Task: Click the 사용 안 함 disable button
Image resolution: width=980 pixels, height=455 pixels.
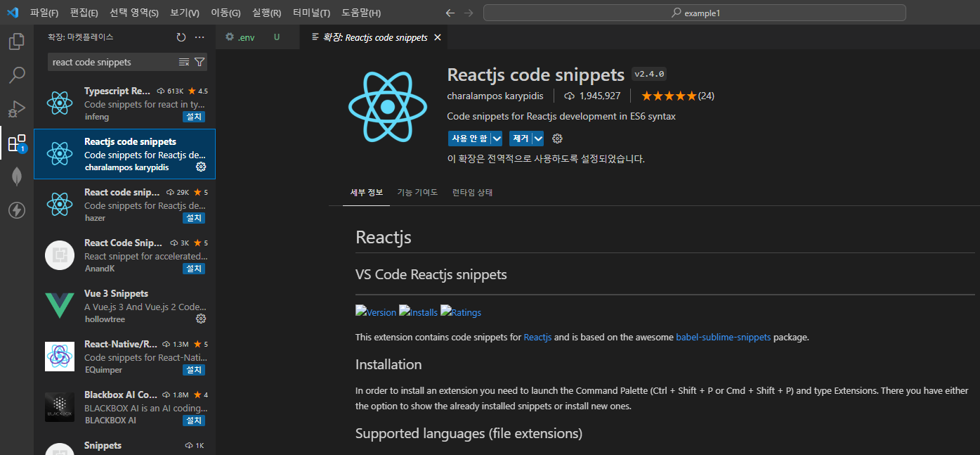Action: [469, 139]
